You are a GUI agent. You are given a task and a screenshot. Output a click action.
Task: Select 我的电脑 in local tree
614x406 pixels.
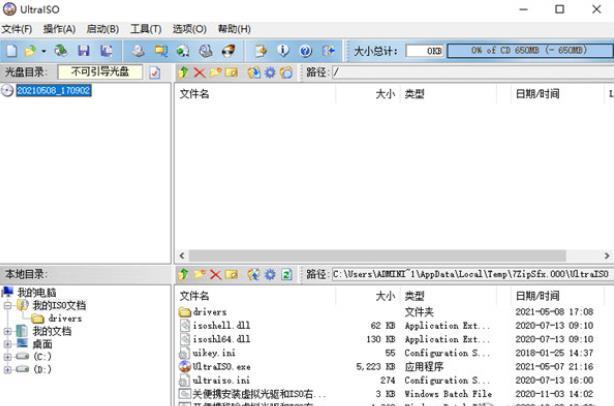click(x=37, y=292)
